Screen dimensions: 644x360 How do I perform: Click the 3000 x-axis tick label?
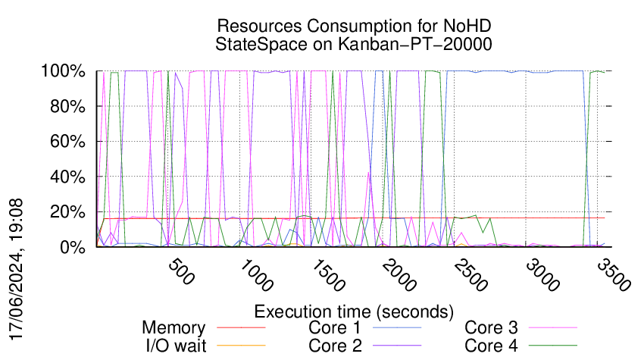[542, 275]
